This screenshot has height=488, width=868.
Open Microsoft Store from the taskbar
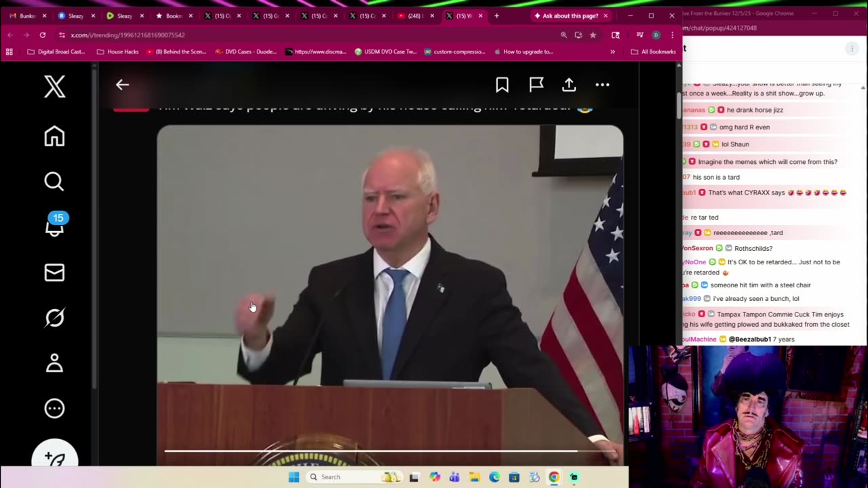pos(515,477)
